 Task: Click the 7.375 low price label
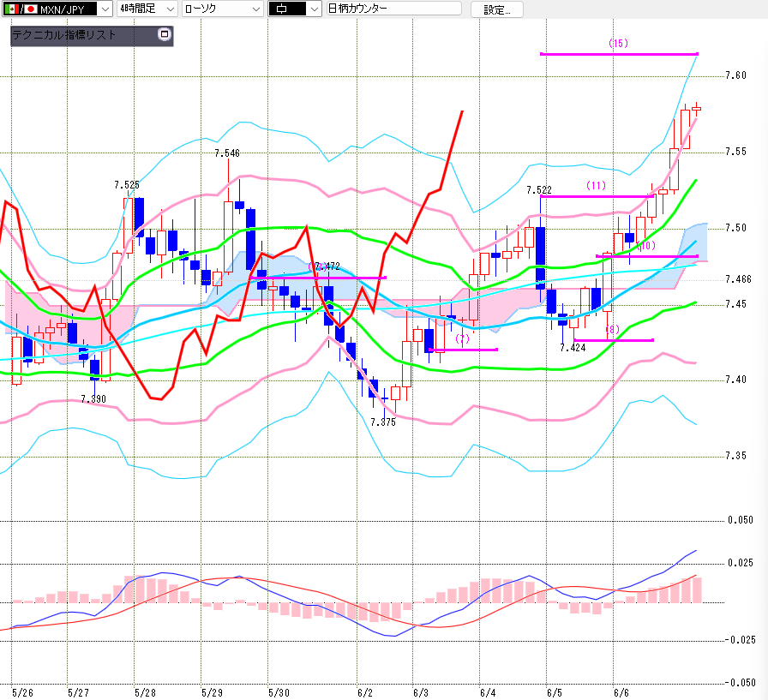click(383, 422)
